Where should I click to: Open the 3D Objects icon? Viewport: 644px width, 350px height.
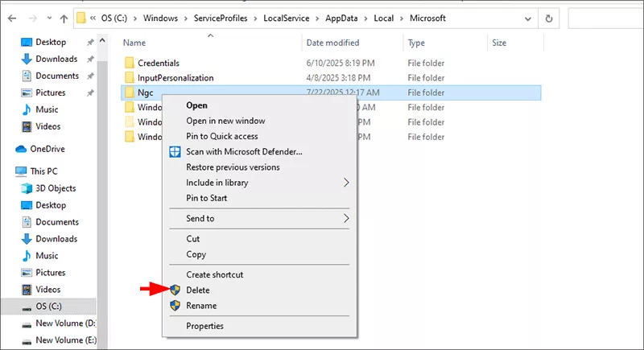coord(27,188)
